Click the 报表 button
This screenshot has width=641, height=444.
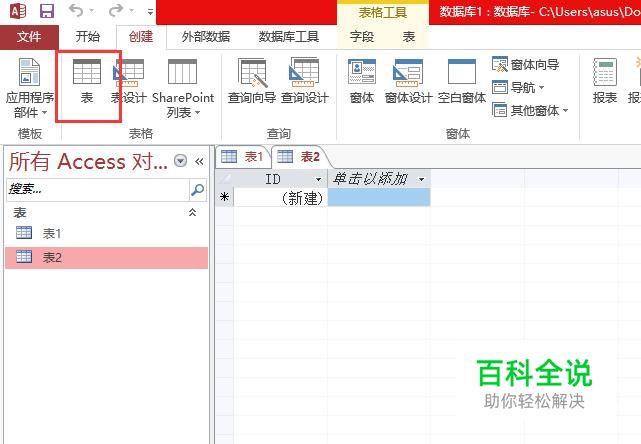[x=605, y=81]
